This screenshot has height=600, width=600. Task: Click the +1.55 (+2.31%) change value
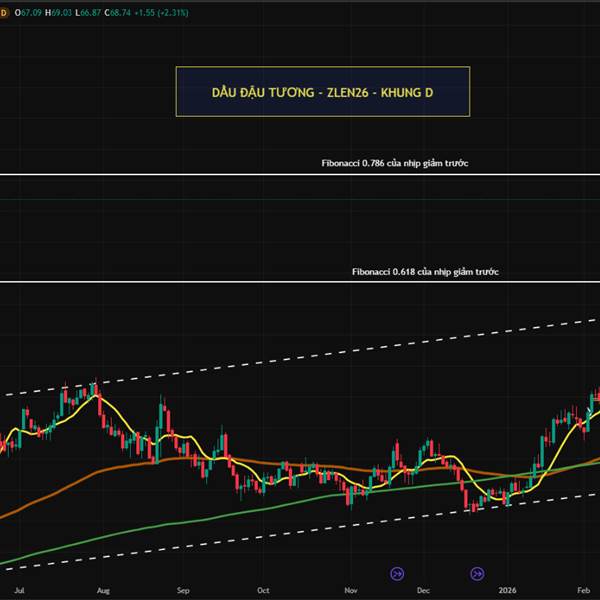161,13
